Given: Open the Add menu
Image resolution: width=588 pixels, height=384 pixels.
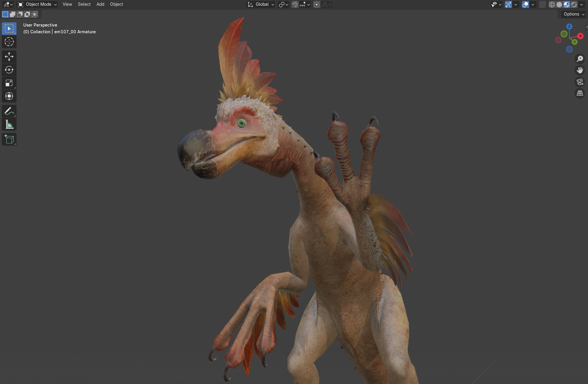Looking at the screenshot, I should [100, 4].
